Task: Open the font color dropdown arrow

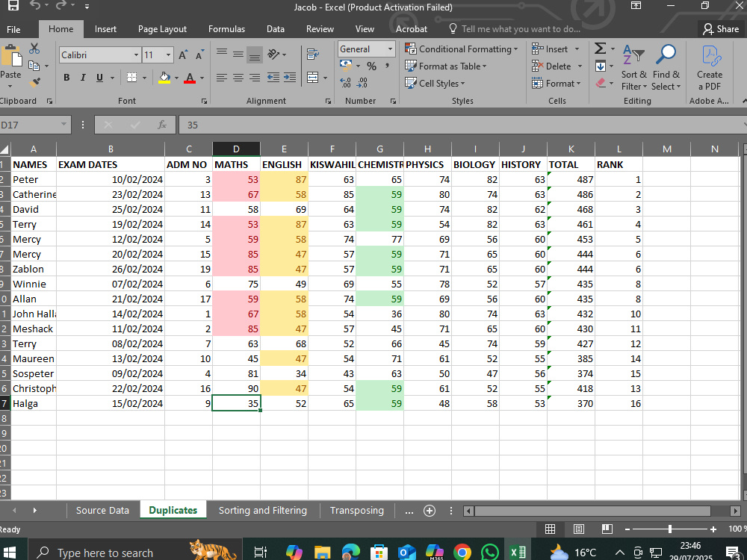Action: coord(202,78)
